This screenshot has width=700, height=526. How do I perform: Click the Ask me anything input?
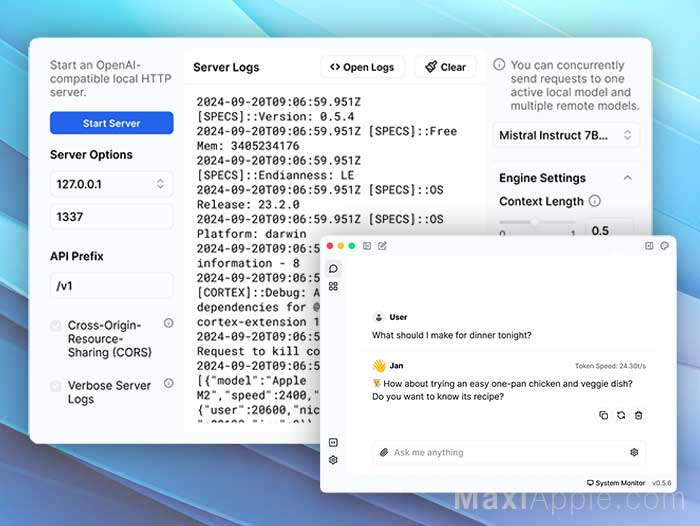click(x=509, y=452)
